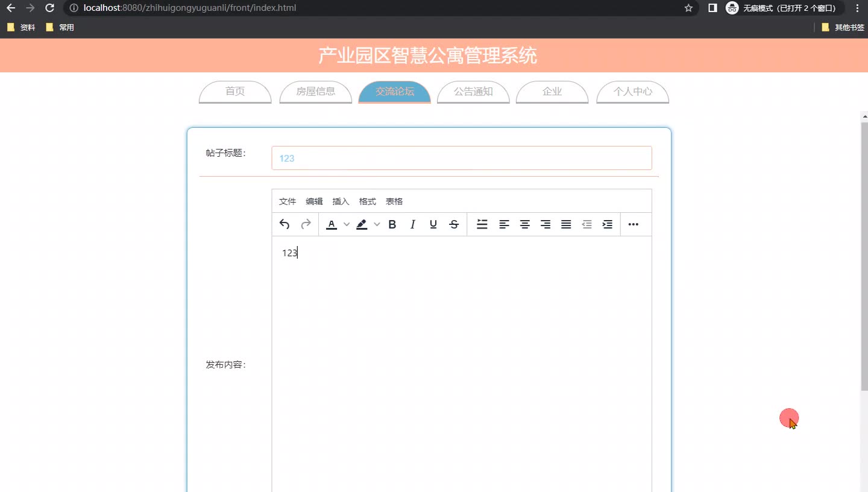Image resolution: width=868 pixels, height=492 pixels.
Task: Click the Undo arrow in editor toolbar
Action: pyautogui.click(x=285, y=224)
